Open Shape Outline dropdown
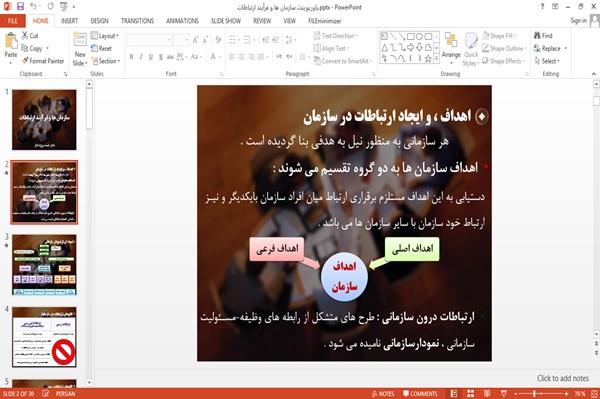Screen dimensions: 600x399 click(x=504, y=48)
